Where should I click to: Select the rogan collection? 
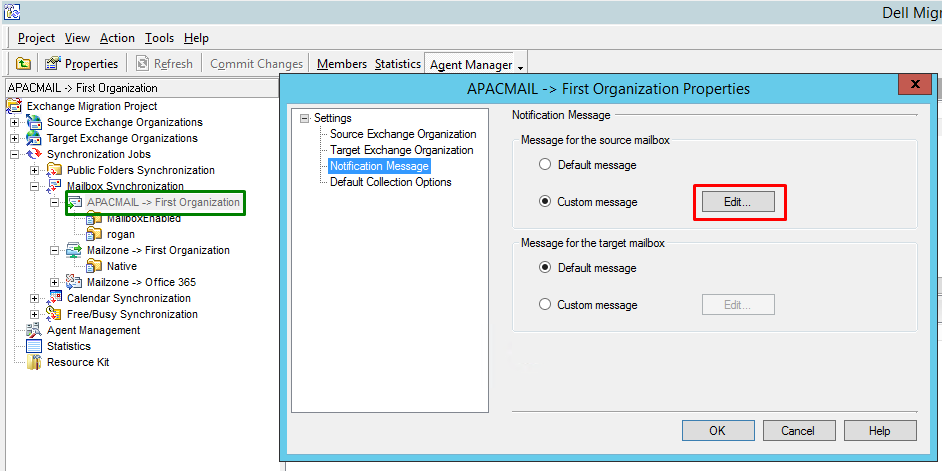pos(121,234)
